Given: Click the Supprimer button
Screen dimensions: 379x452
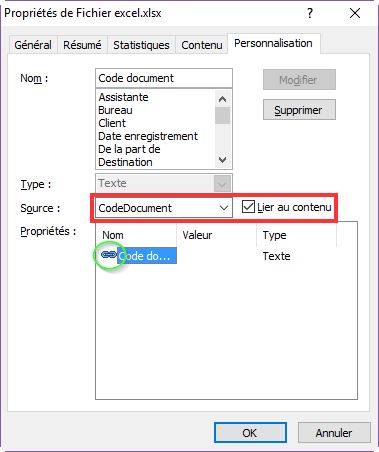Looking at the screenshot, I should coord(299,110).
